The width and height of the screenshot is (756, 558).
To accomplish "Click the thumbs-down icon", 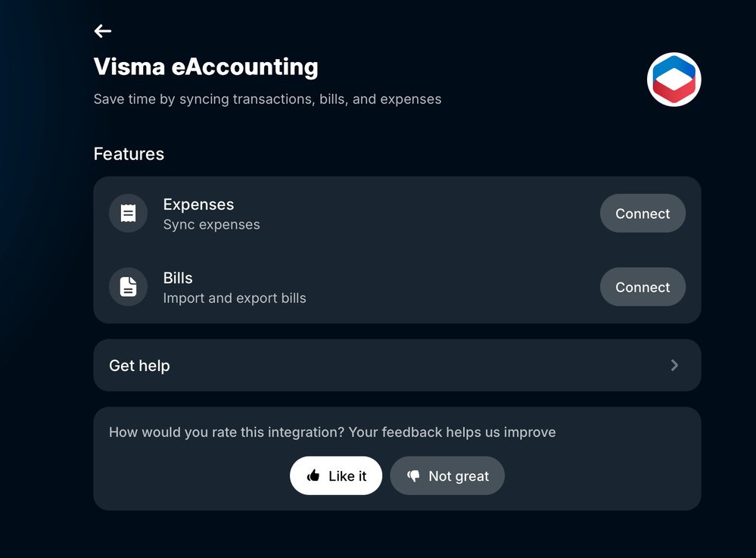I will point(413,476).
